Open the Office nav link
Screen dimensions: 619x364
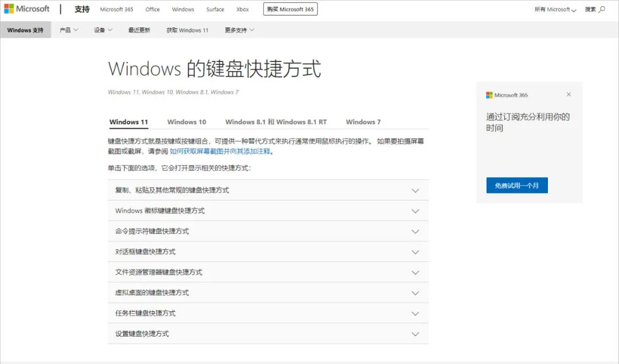click(152, 9)
